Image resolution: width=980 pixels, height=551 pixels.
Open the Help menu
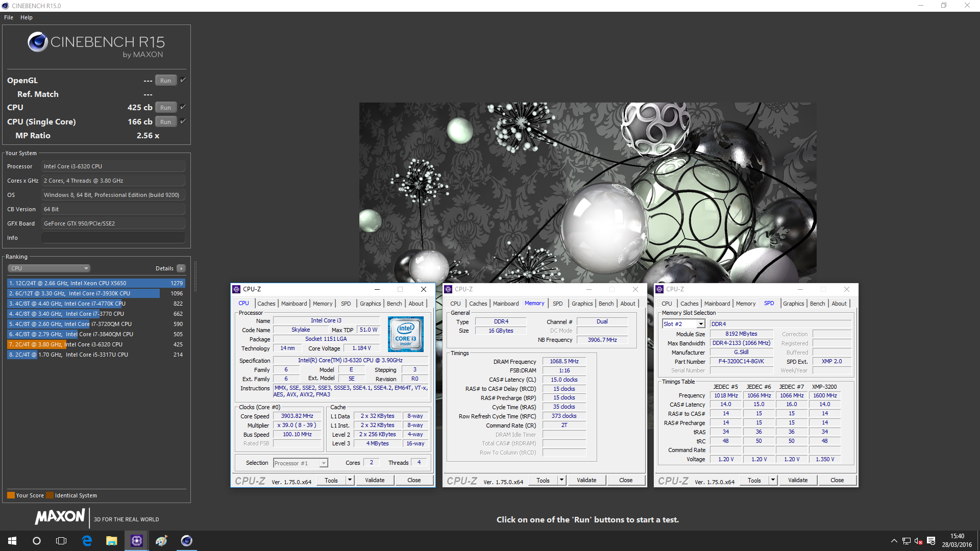click(27, 17)
